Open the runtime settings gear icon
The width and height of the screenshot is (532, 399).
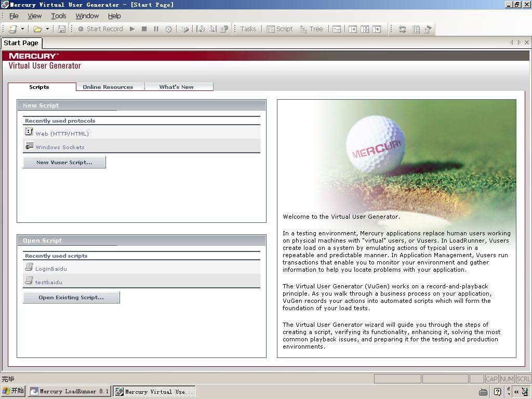[168, 29]
